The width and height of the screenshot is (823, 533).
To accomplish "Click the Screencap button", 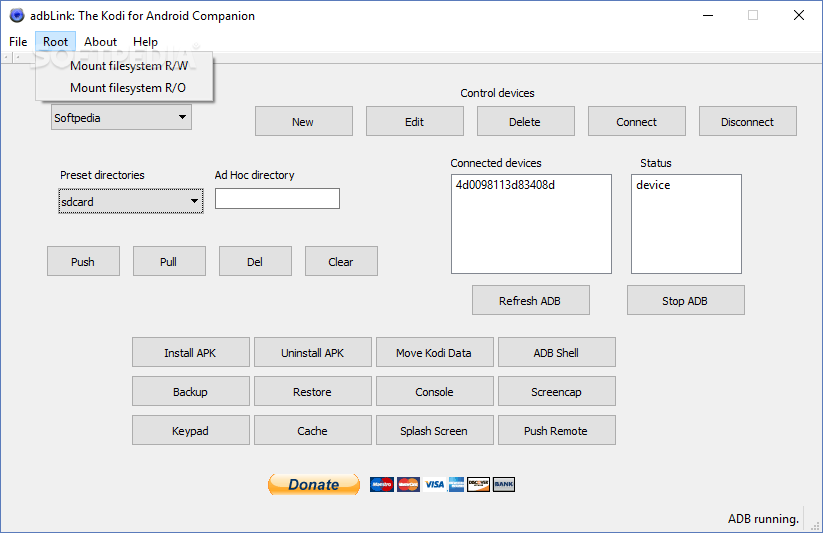I will click(556, 391).
